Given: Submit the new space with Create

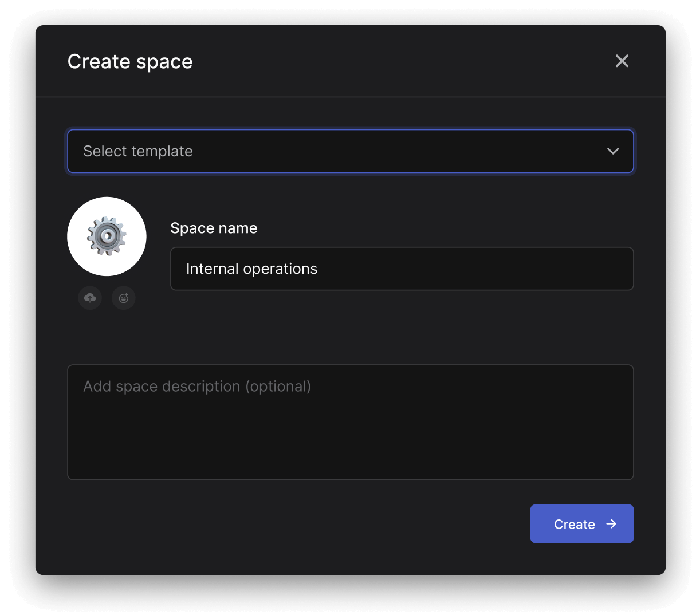Looking at the screenshot, I should click(x=581, y=523).
